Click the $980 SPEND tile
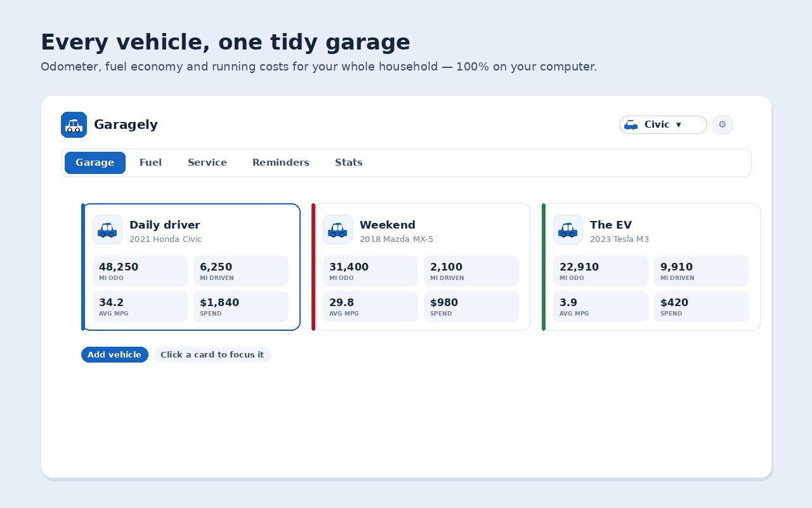Viewport: 812px width, 508px height. [x=471, y=307]
